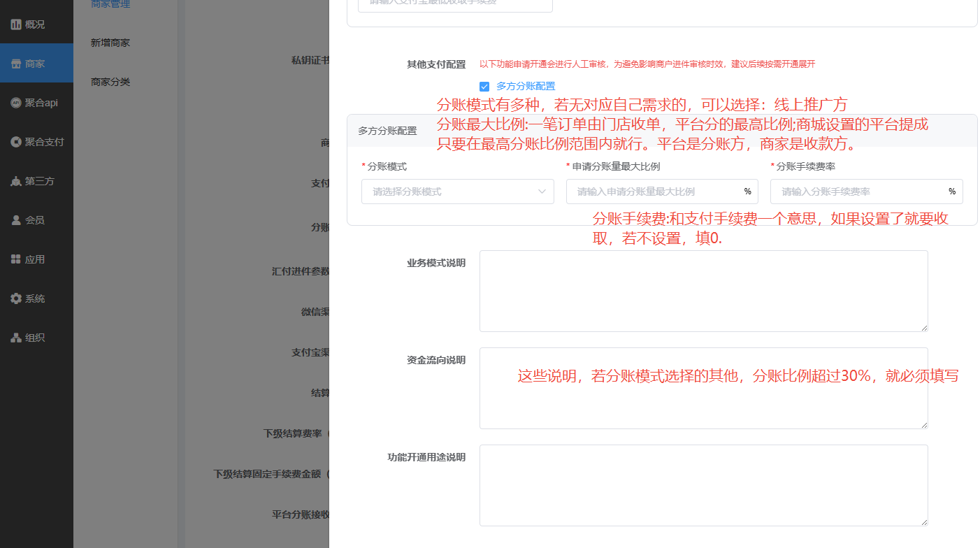Viewport: 980px width, 548px height.
Task: Click the 多方分账配置 checkbox label text
Action: 526,87
